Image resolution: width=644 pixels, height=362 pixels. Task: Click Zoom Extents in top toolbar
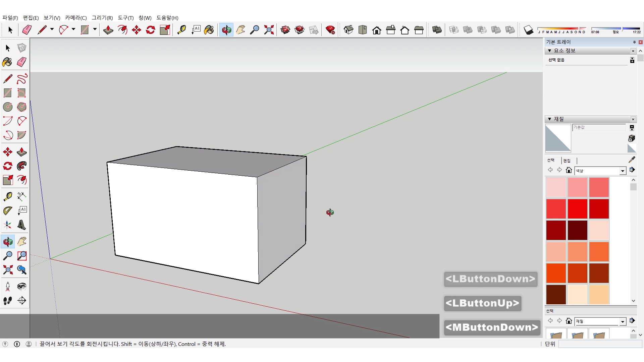pyautogui.click(x=269, y=30)
